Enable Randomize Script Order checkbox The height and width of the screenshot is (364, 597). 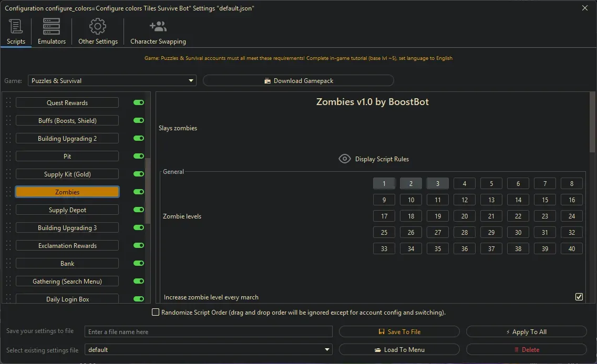[156, 313]
